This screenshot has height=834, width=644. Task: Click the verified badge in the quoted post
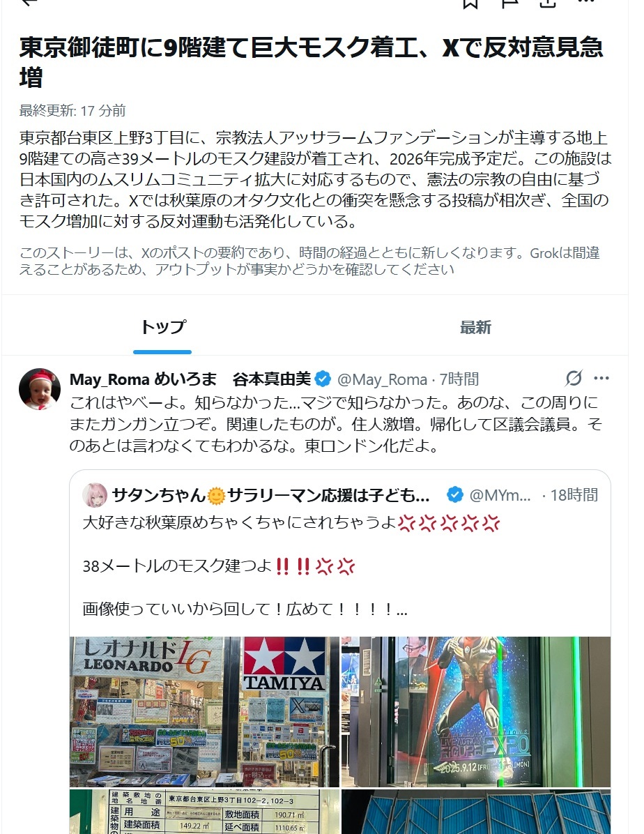point(454,494)
